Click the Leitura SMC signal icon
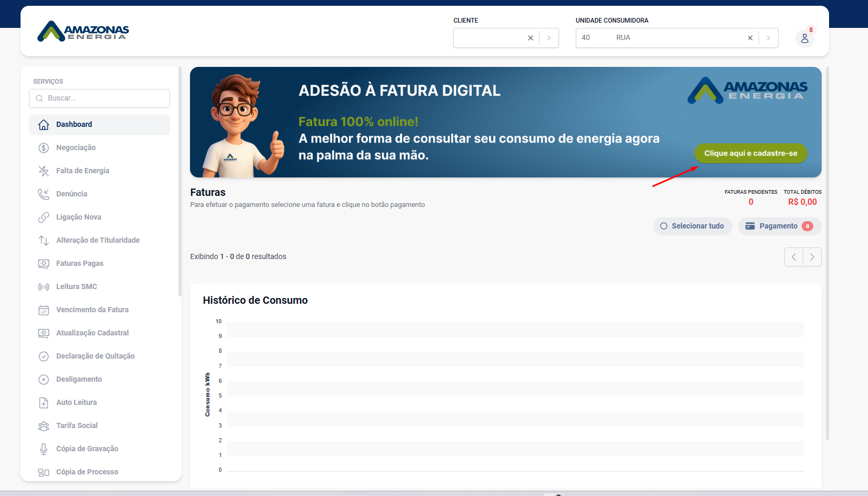The image size is (868, 496). [44, 287]
